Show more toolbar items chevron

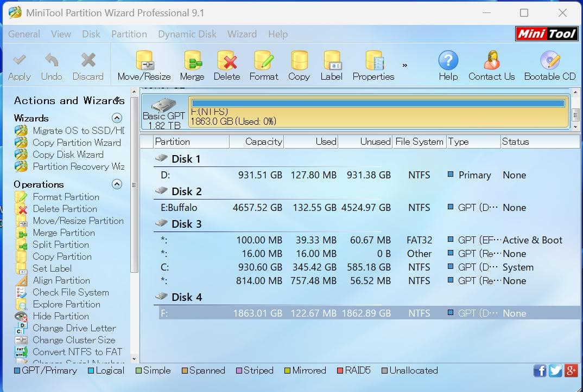pos(404,65)
